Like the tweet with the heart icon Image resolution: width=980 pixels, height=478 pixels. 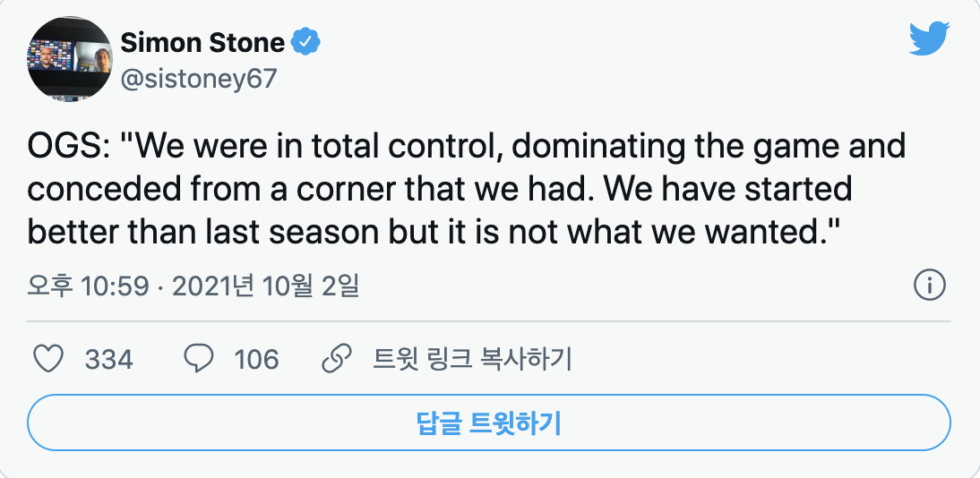click(x=48, y=359)
